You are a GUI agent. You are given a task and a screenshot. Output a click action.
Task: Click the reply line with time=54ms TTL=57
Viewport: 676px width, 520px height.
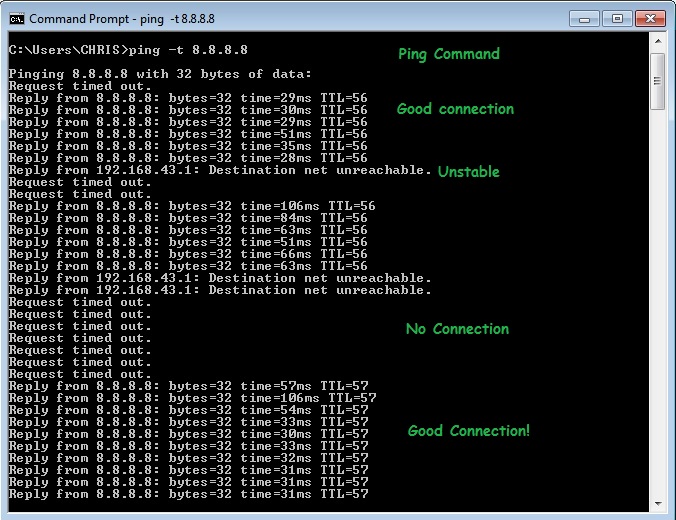tap(189, 410)
